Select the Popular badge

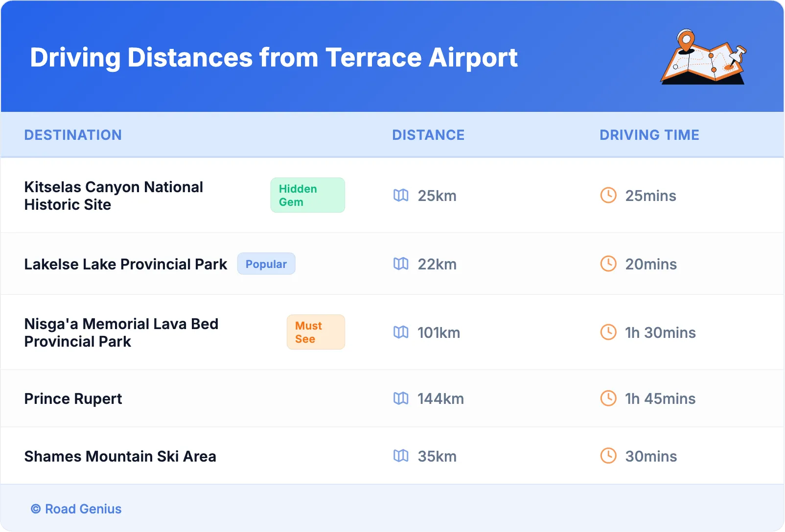(x=266, y=264)
